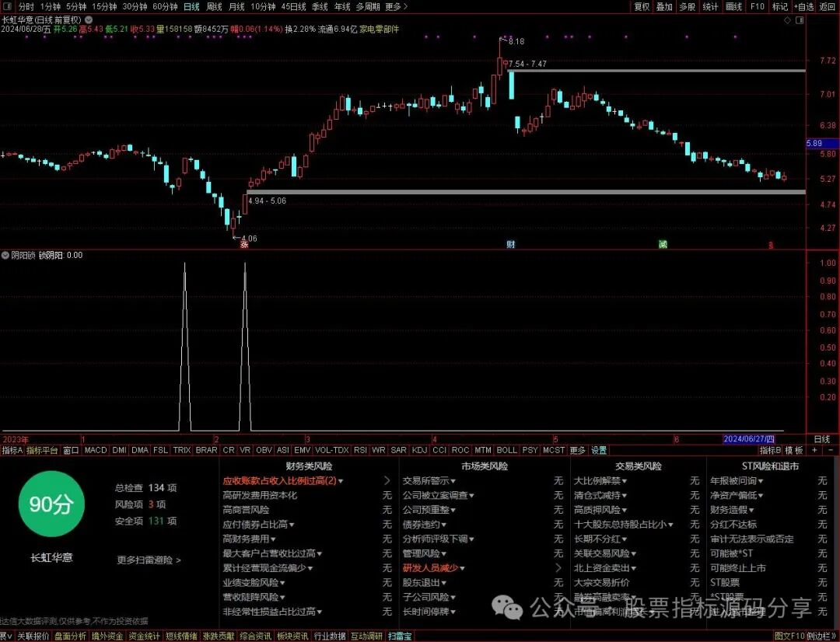Select the VOL-TDX indicator

331,450
